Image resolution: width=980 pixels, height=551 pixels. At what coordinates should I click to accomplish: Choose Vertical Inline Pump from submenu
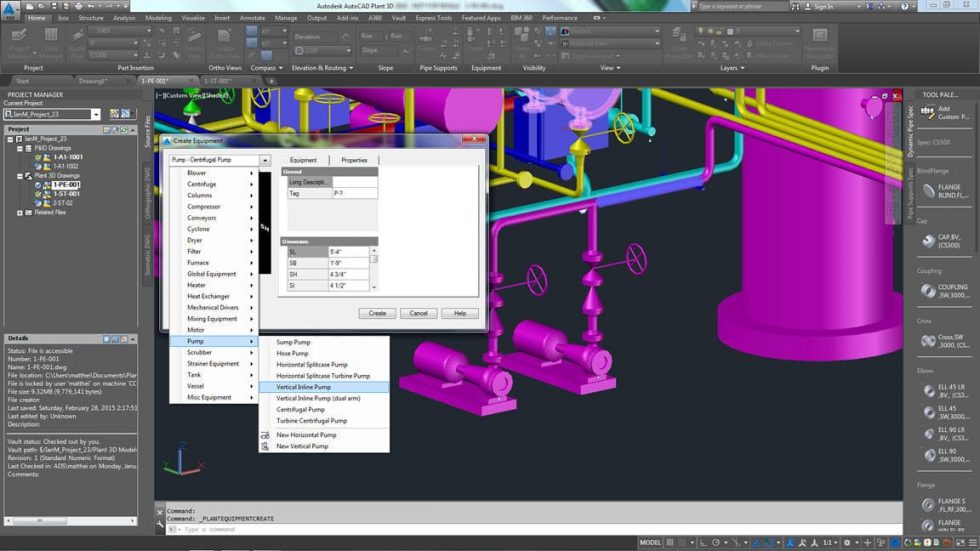(324, 387)
